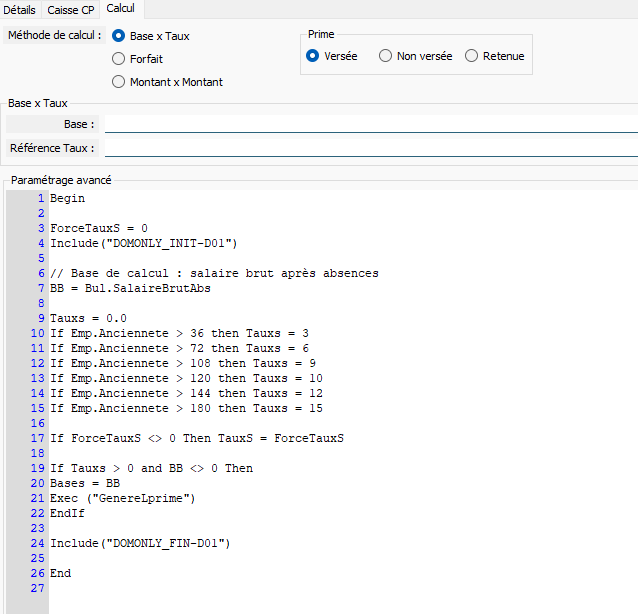Click the Include("DOMONLY_INIT-D01") line
This screenshot has width=638, height=614.
click(x=144, y=243)
